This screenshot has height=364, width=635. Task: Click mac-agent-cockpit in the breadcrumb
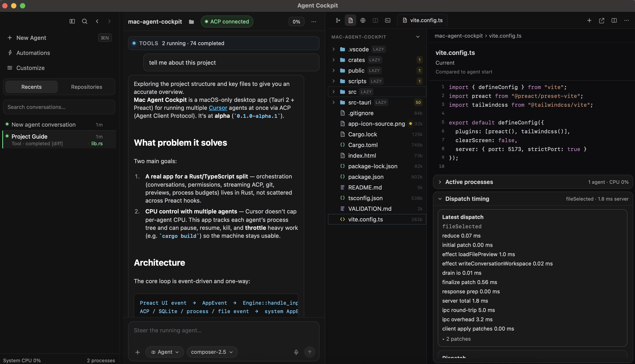point(458,36)
